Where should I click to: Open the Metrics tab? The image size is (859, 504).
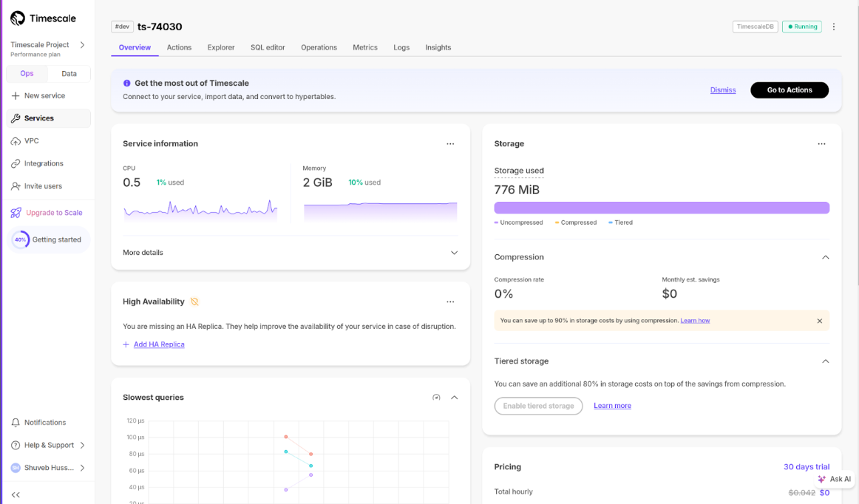(364, 47)
